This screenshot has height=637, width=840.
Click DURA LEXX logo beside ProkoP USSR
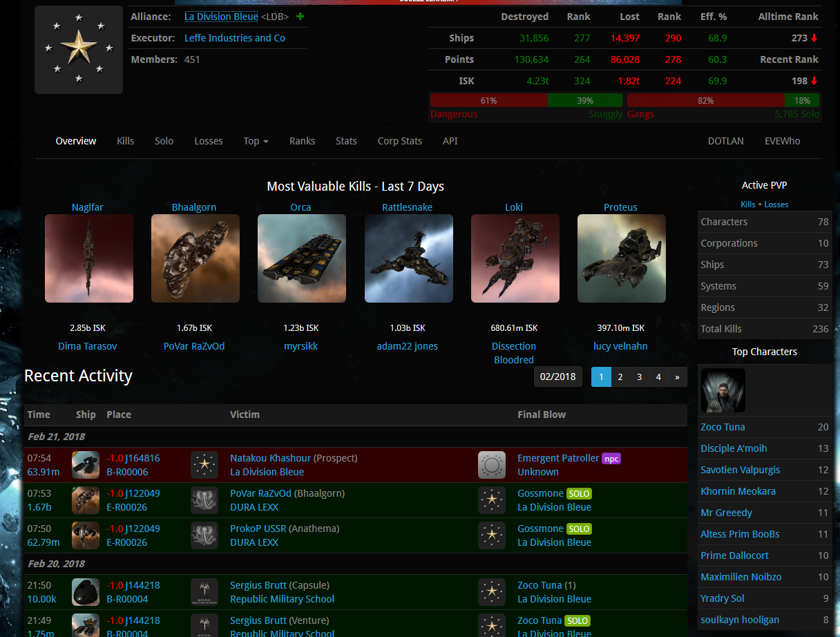pyautogui.click(x=204, y=535)
